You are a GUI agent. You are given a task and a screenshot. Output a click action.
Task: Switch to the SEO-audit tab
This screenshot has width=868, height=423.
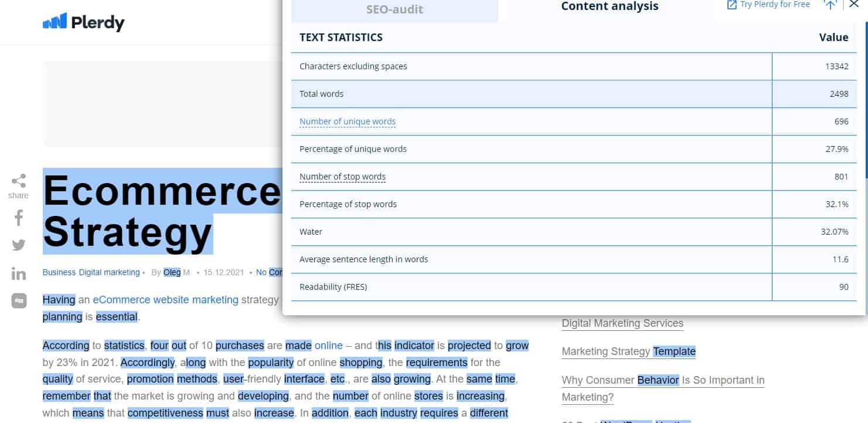(394, 9)
